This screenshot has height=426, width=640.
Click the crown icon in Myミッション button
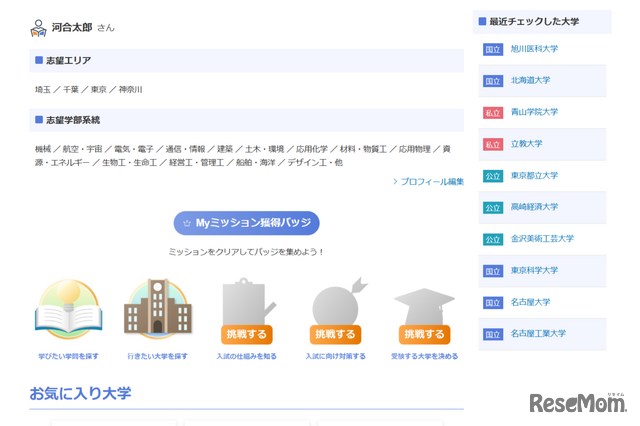coord(187,223)
